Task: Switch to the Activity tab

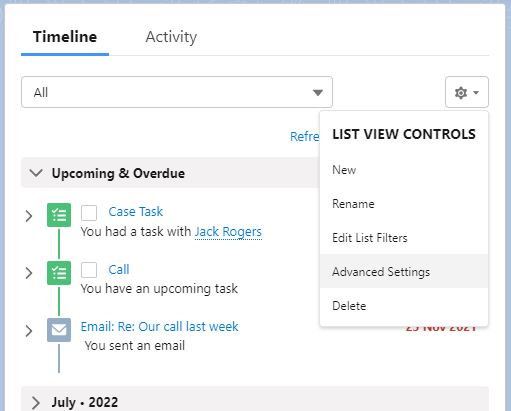Action: pos(171,37)
